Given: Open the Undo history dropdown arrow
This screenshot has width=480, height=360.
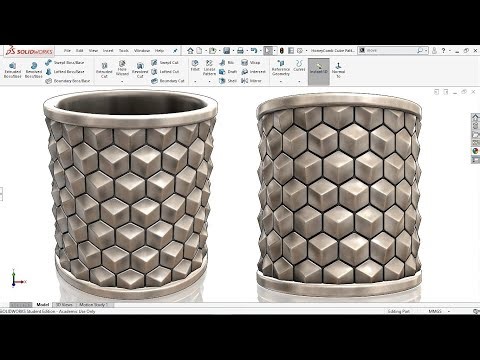Looking at the screenshot, I should click(260, 51).
